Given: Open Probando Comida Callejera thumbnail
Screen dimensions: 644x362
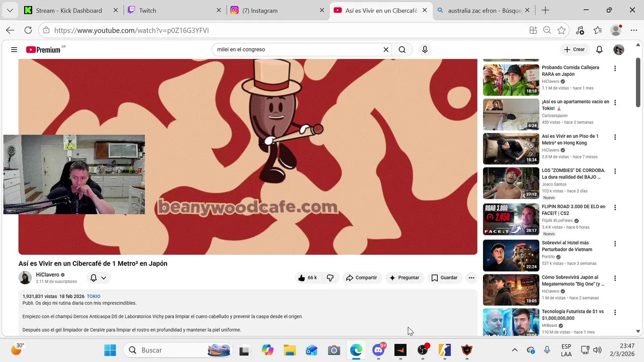Looking at the screenshot, I should [x=511, y=79].
